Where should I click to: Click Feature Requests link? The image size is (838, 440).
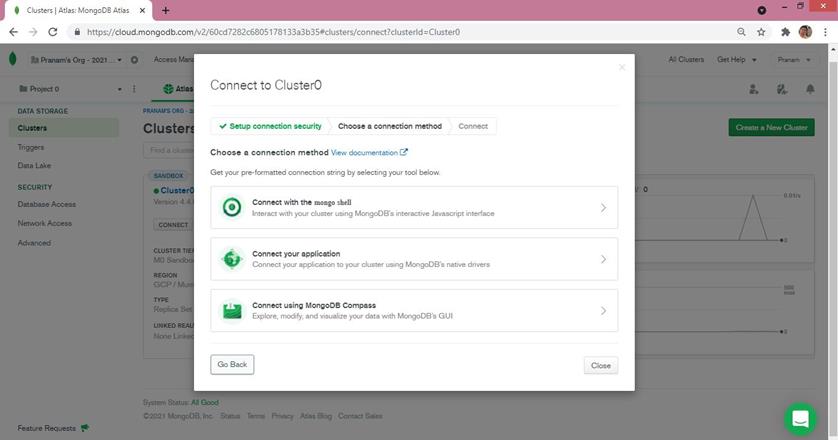coord(46,428)
